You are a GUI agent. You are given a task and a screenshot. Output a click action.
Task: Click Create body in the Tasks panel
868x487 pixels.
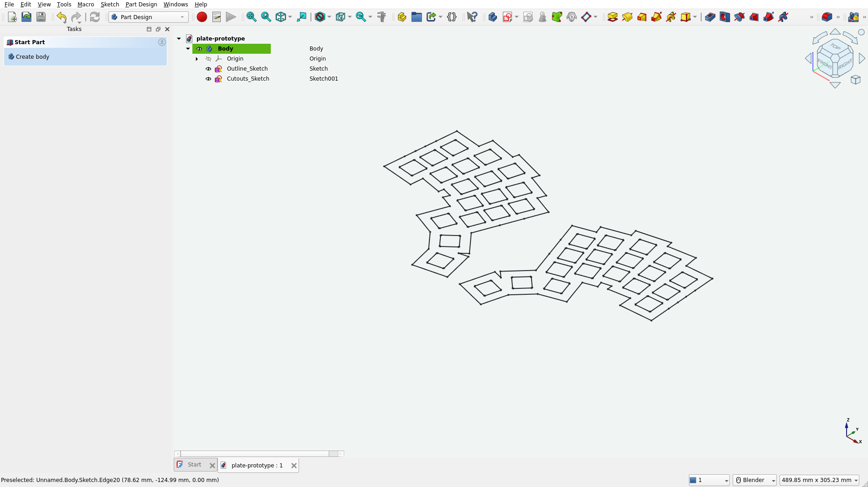click(32, 56)
